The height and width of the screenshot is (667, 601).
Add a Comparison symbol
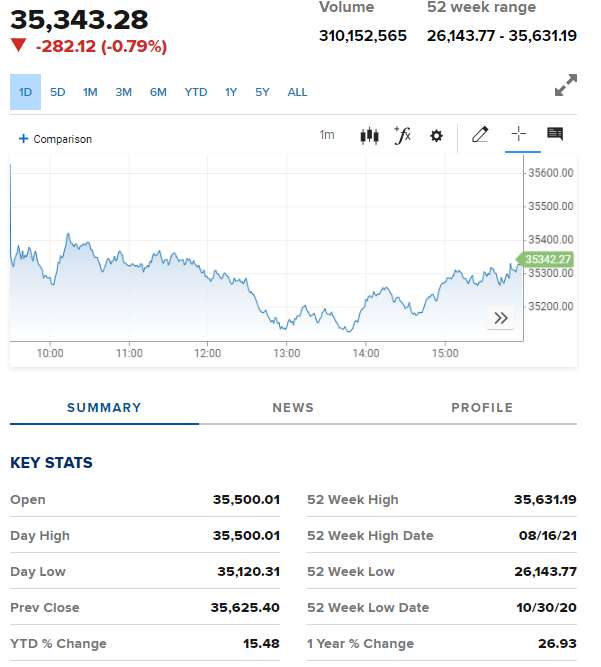pos(55,139)
